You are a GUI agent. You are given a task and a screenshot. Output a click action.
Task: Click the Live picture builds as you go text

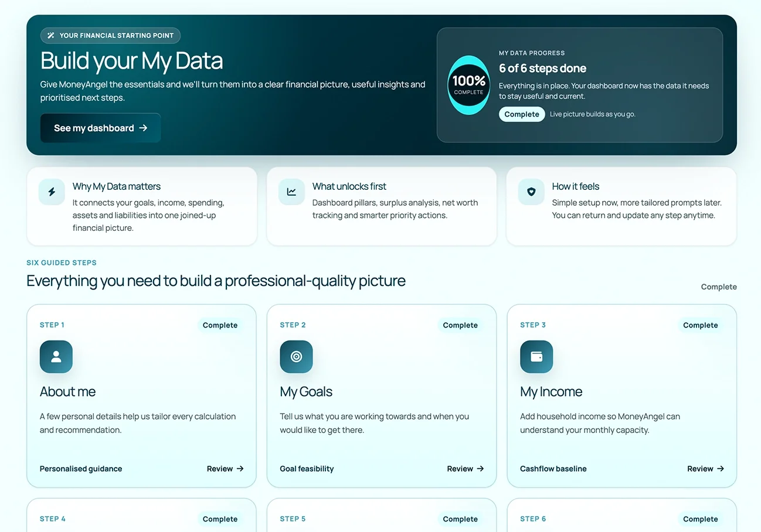click(593, 114)
